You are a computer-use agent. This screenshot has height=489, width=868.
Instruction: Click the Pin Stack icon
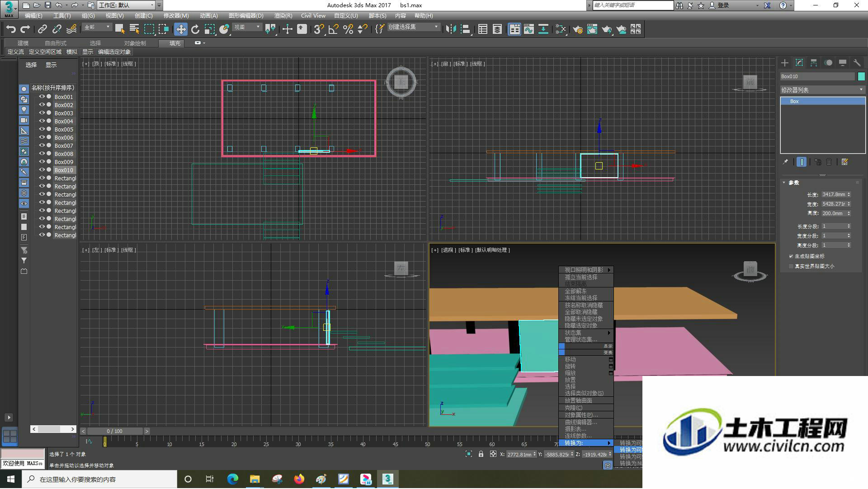pyautogui.click(x=785, y=162)
